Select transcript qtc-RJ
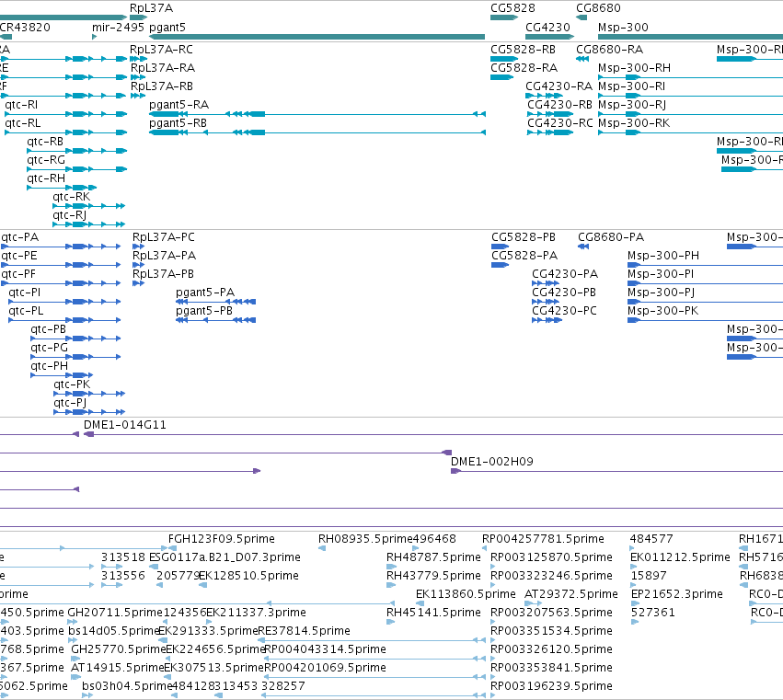This screenshot has width=783, height=700. click(x=89, y=224)
